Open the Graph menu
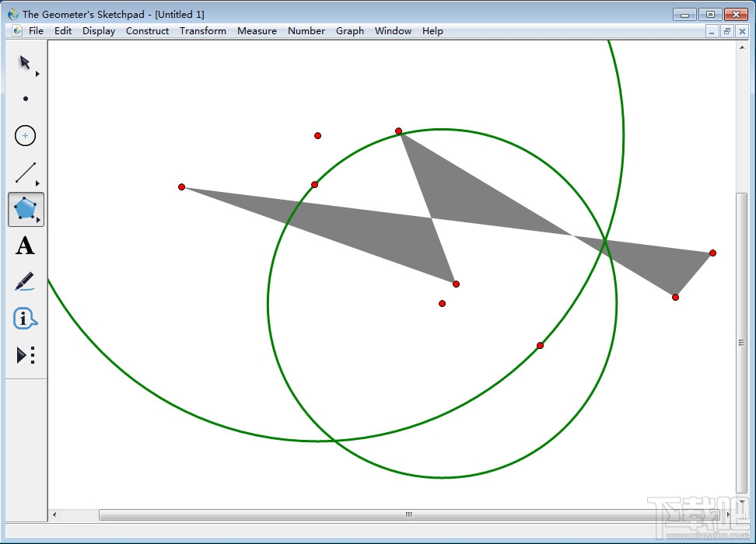The height and width of the screenshot is (544, 756). click(x=350, y=31)
